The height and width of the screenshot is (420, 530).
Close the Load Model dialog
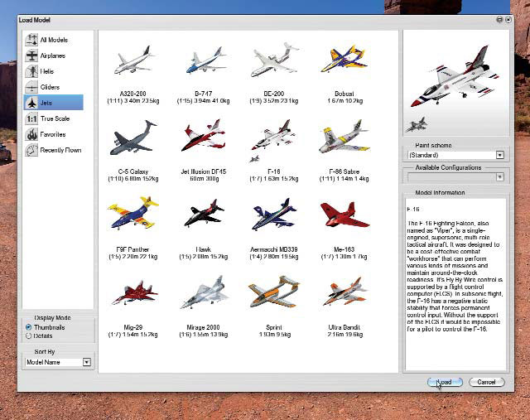[x=508, y=20]
